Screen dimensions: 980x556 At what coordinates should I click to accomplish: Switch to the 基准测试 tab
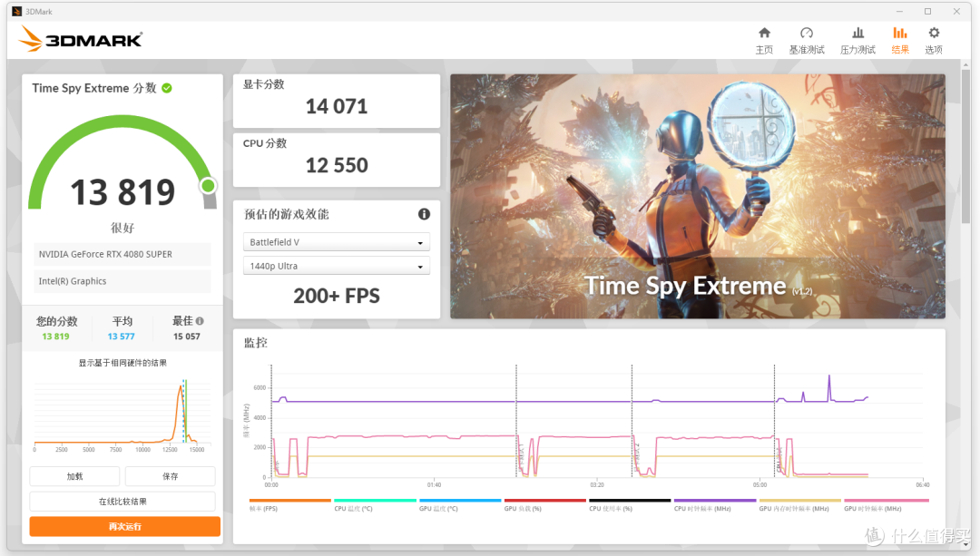pos(807,41)
